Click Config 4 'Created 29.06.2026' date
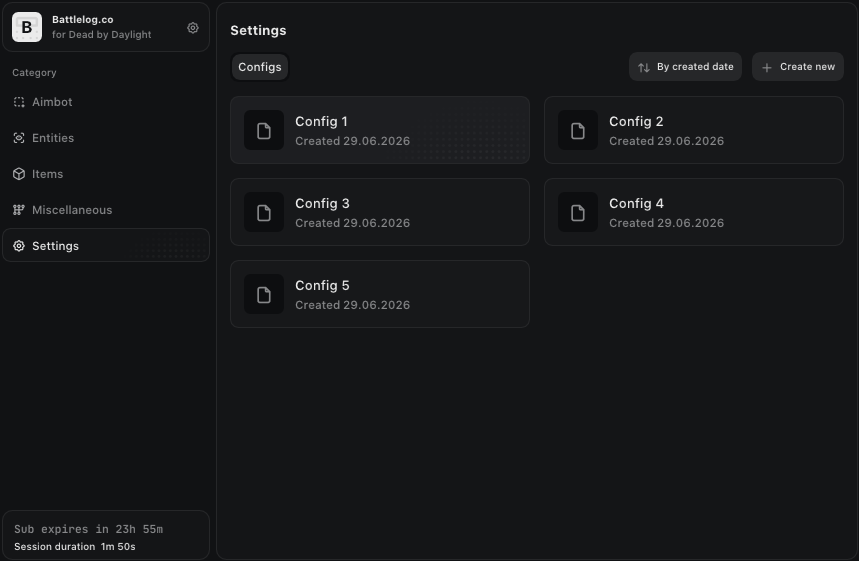Screen dimensions: 859x561 click(x=666, y=224)
